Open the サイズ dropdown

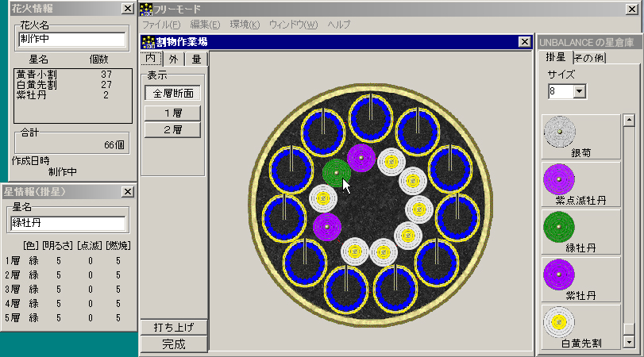pos(579,92)
